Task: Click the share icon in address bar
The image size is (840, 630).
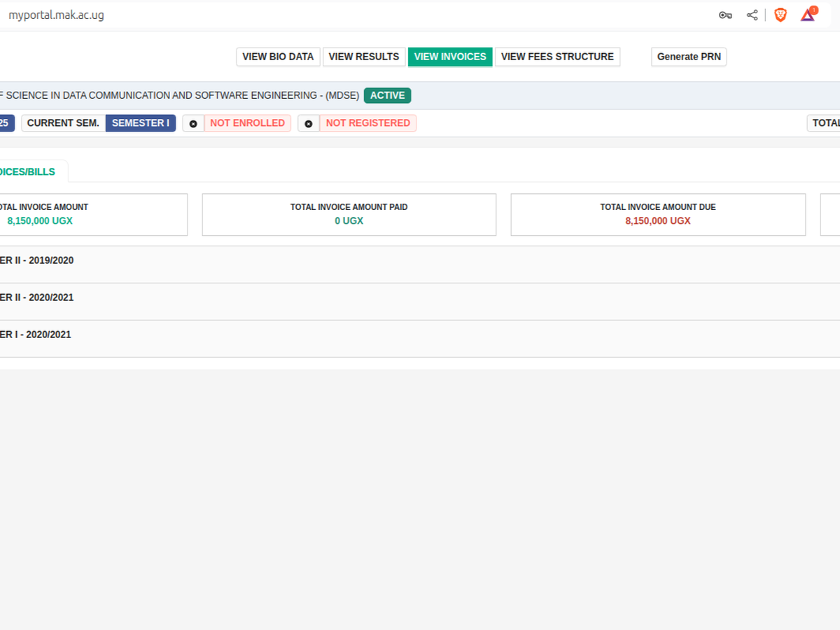Action: (752, 15)
